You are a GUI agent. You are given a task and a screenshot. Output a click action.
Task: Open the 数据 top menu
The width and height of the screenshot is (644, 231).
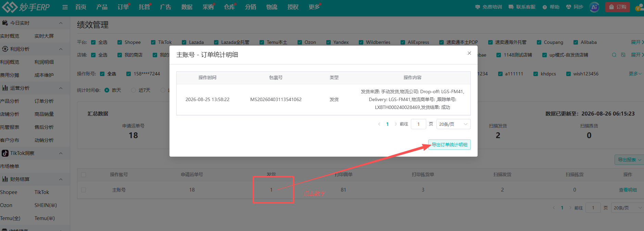(187, 7)
